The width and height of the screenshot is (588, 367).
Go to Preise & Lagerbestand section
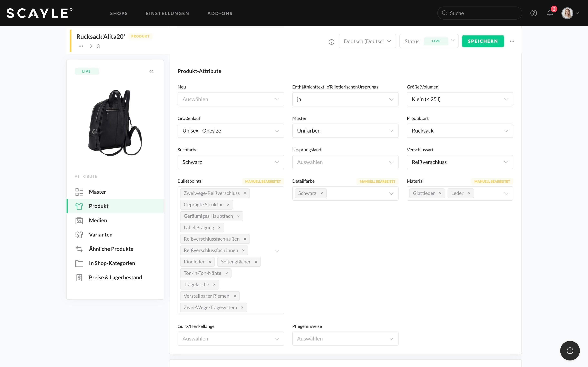[115, 277]
